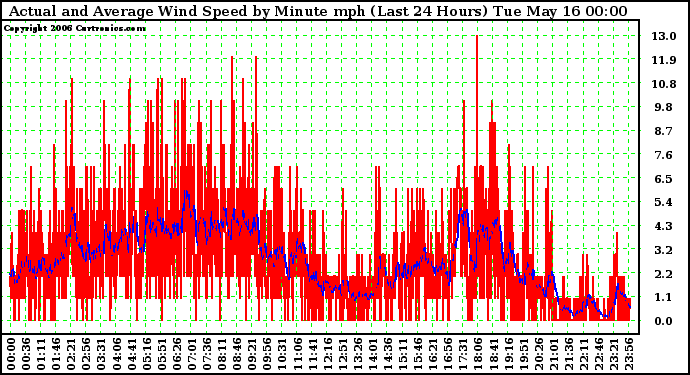
Task: Click the 10:31 time axis label
Action: pyautogui.click(x=282, y=354)
